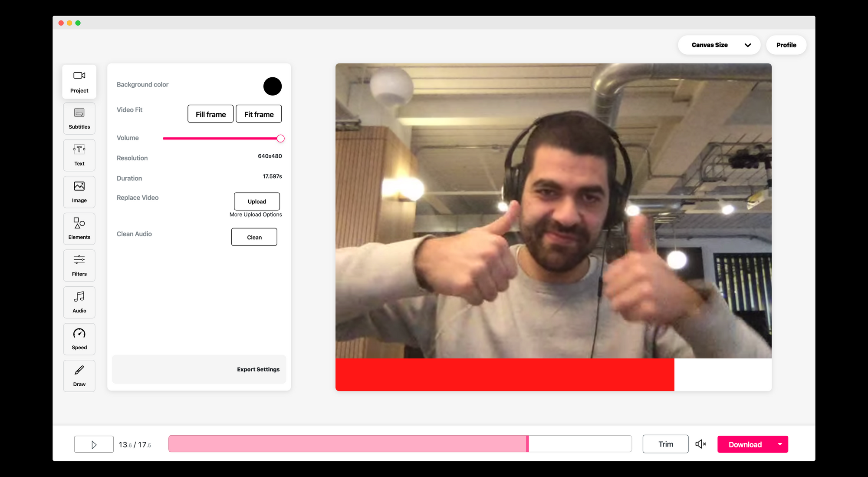Image resolution: width=868 pixels, height=477 pixels.
Task: Click the Clean Audio label
Action: [x=134, y=234]
